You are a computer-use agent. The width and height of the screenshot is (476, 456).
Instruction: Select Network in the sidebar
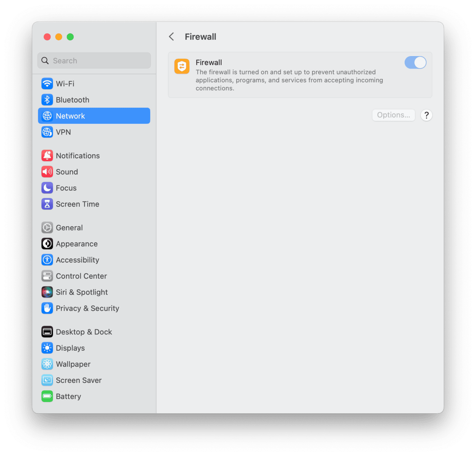94,116
